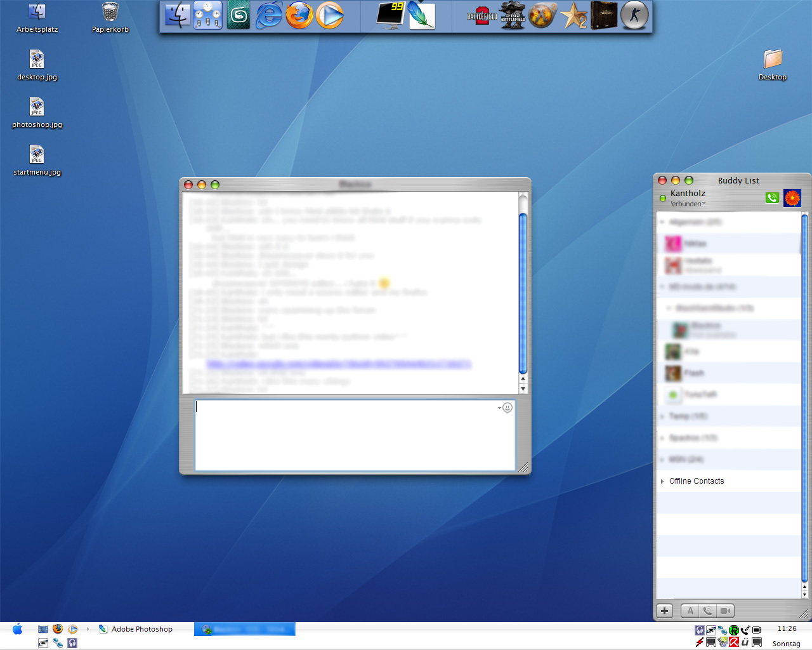This screenshot has height=650, width=812.
Task: Expand the Offline Contacts group
Action: 662,481
